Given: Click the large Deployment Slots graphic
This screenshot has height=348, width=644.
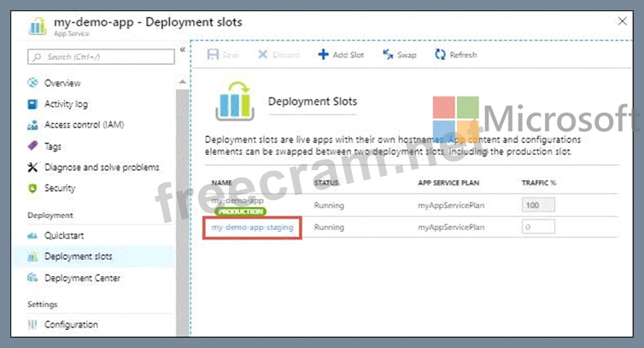Looking at the screenshot, I should click(x=235, y=101).
